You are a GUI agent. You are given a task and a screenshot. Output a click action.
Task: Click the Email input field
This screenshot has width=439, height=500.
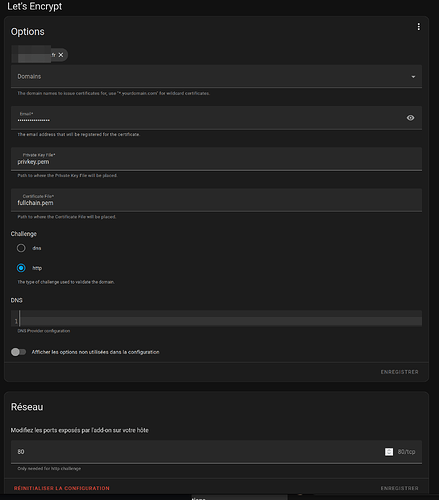pyautogui.click(x=216, y=118)
